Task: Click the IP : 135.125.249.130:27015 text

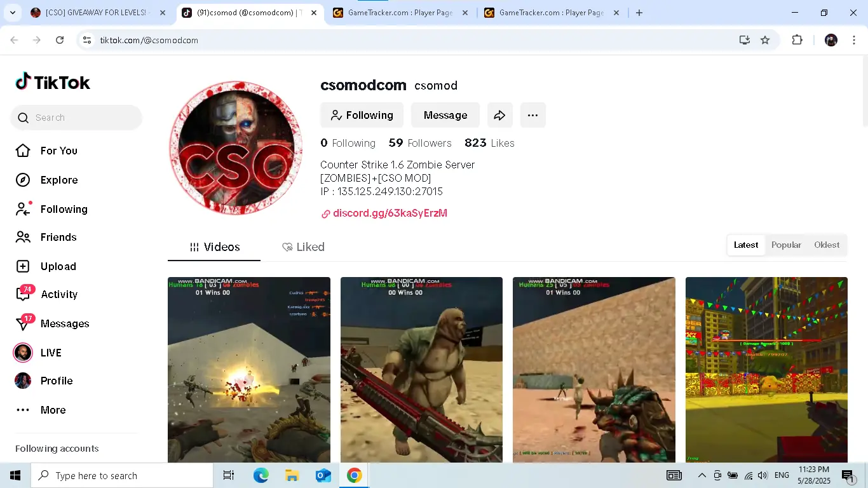Action: 381,191
